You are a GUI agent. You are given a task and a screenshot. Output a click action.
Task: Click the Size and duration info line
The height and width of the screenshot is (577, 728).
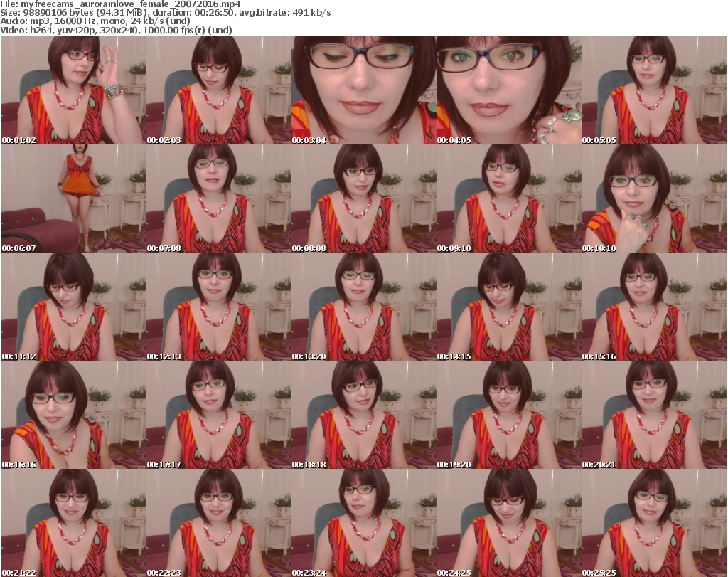point(166,13)
